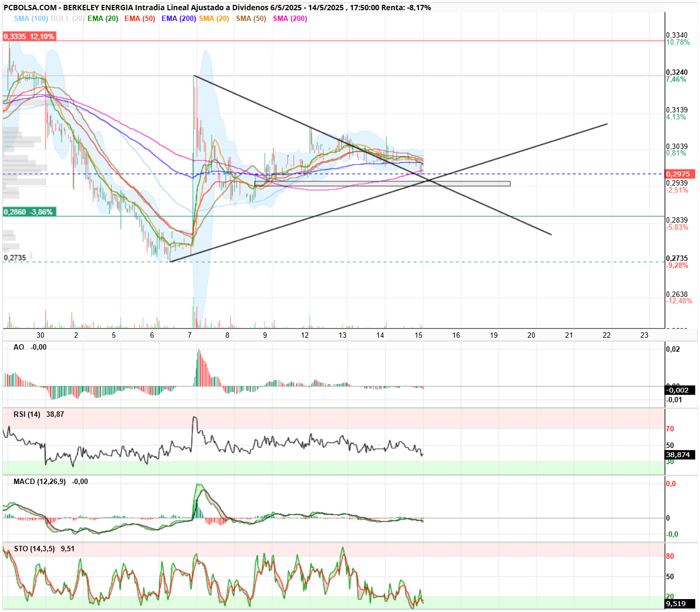Click the 0,2939 price axis value
Viewport: 700px width, 612px height.
tap(677, 183)
